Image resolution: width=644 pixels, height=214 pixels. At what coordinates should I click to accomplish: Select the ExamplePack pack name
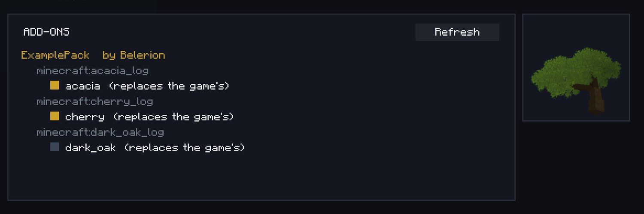click(x=55, y=55)
